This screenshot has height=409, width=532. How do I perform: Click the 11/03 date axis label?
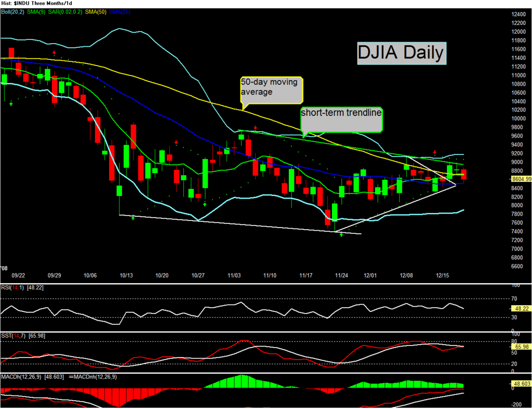[234, 275]
